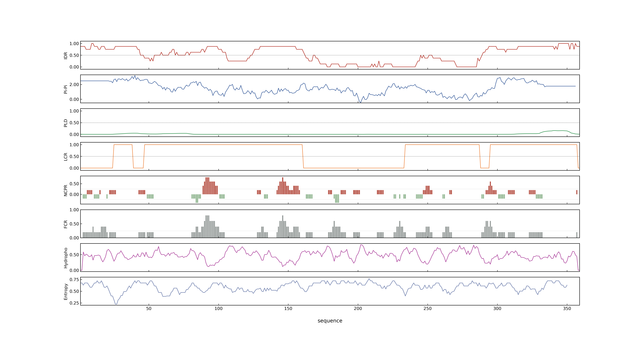Click the NCPR red peak near 146
This screenshot has height=343, width=644.
pyautogui.click(x=283, y=186)
